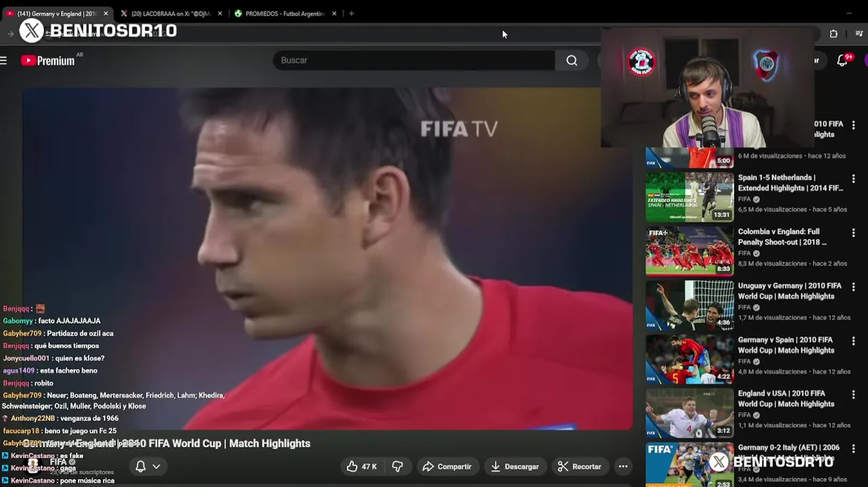
Task: Open the Germany 0-2 Italy thumbnail
Action: click(689, 465)
